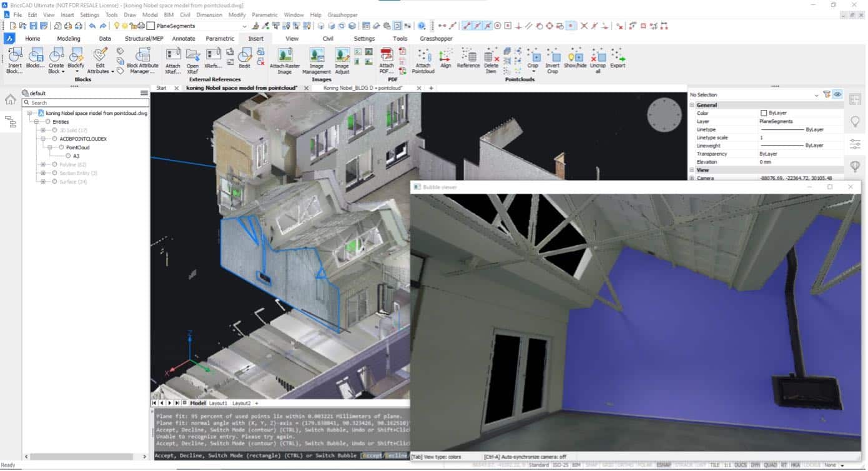The height and width of the screenshot is (471, 868).
Task: Toggle the Color ByLayer swatch box
Action: (764, 113)
